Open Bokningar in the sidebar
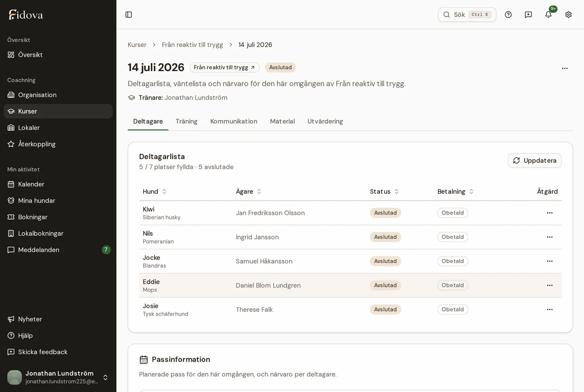The image size is (584, 392). [58, 217]
